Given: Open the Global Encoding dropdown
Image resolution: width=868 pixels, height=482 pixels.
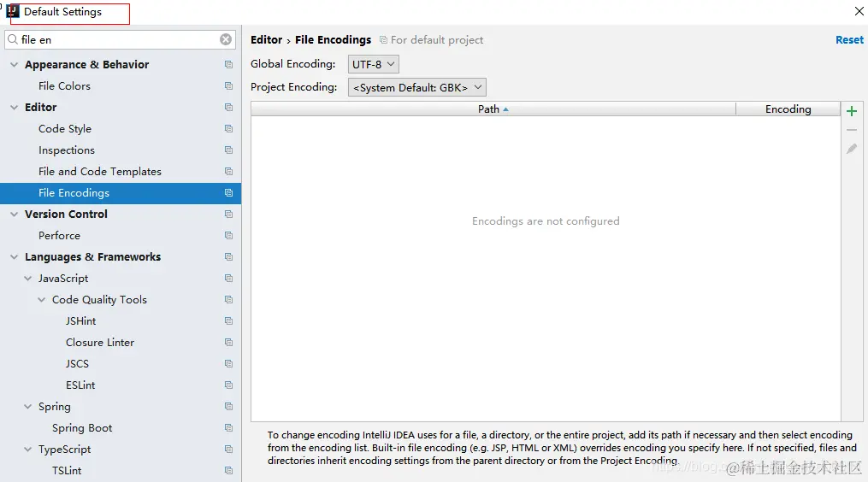Looking at the screenshot, I should tap(373, 64).
